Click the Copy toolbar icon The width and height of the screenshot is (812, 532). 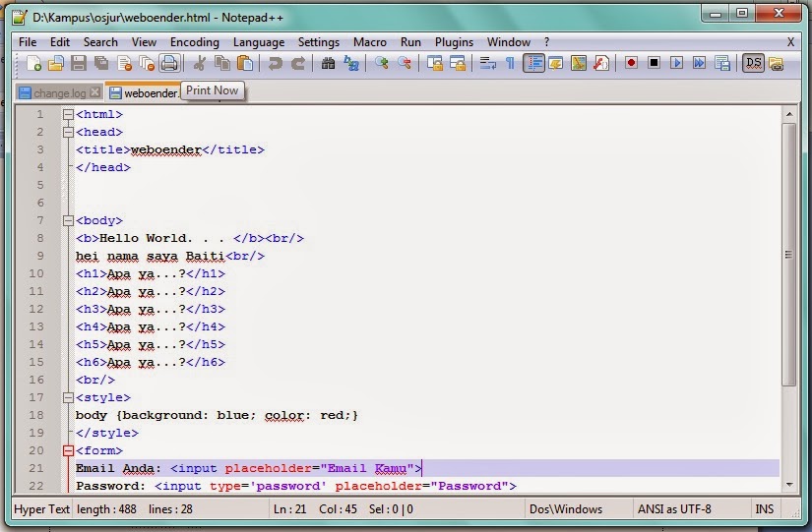click(222, 64)
